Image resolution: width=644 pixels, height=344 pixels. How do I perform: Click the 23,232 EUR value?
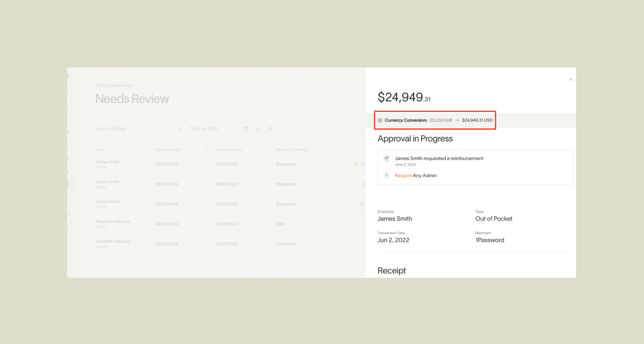click(x=441, y=120)
